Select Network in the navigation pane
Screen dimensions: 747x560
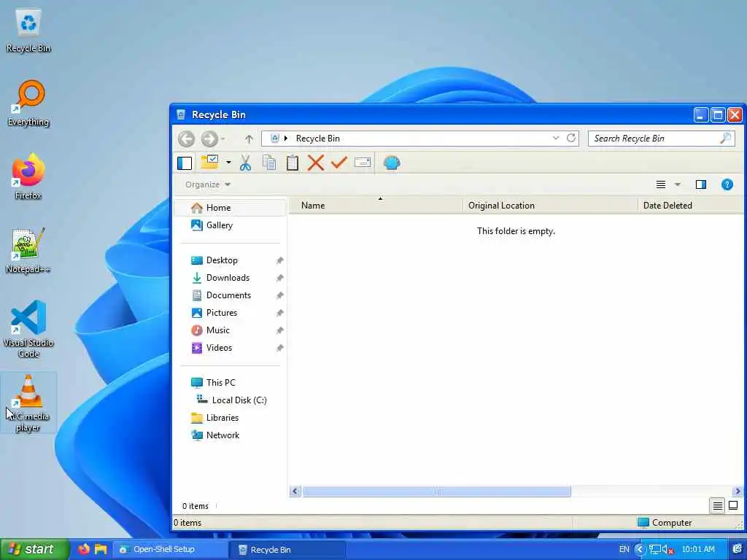tap(231, 435)
